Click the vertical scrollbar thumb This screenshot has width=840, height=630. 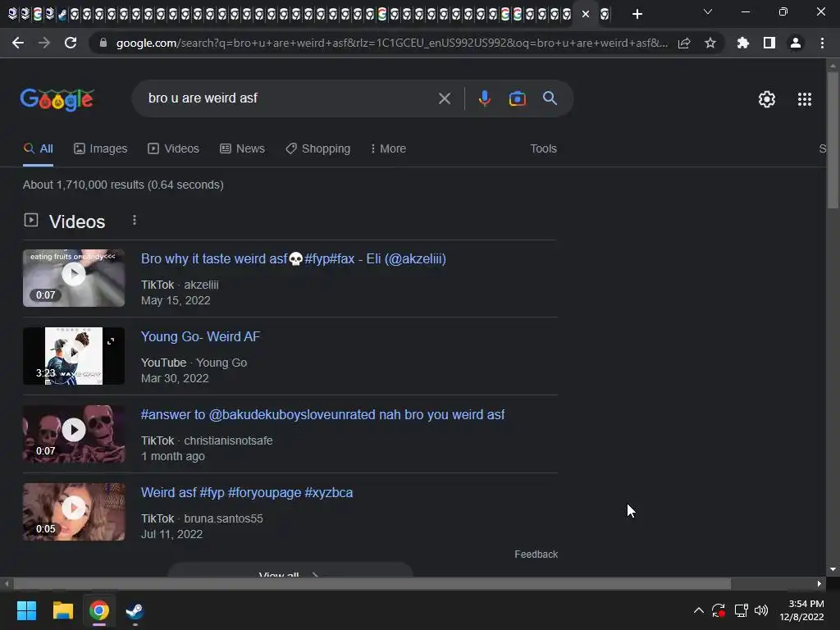click(x=833, y=140)
